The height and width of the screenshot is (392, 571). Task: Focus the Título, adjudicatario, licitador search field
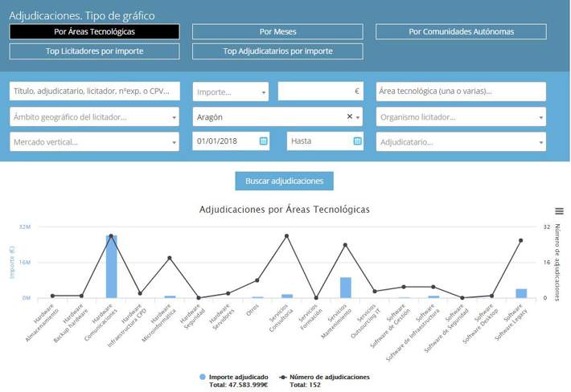tap(95, 91)
